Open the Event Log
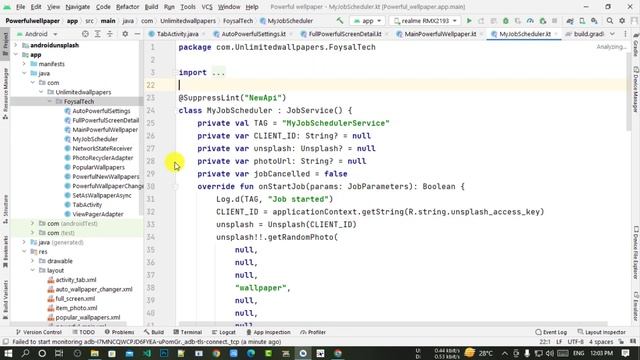Screen dimensions: 640x360 [551, 332]
